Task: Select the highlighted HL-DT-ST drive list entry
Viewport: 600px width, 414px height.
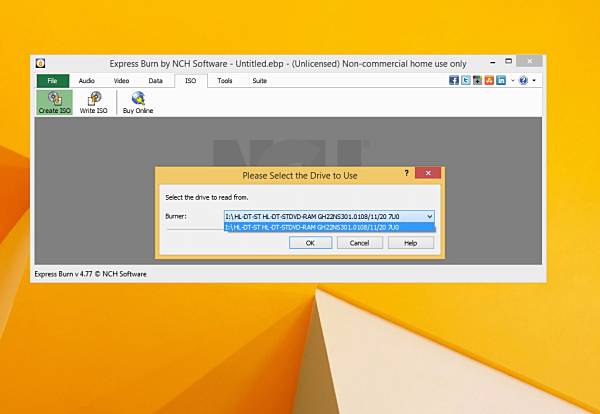Action: [329, 227]
